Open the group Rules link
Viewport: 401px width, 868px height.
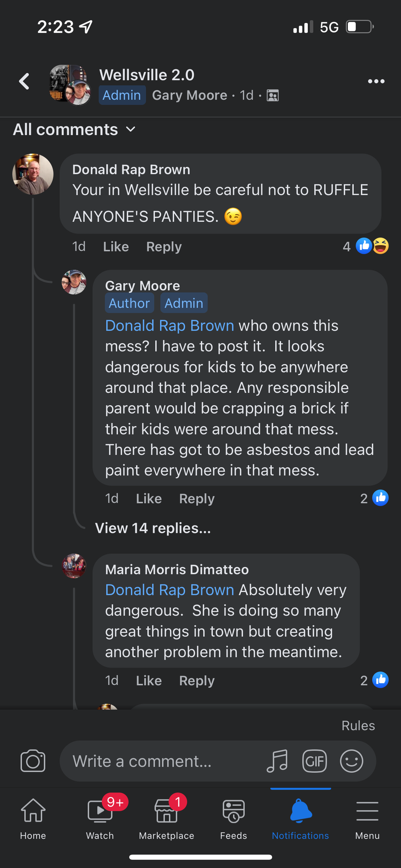tap(358, 725)
